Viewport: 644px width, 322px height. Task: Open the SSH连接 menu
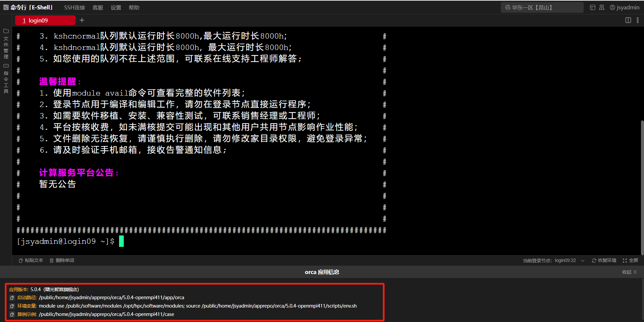tap(74, 7)
